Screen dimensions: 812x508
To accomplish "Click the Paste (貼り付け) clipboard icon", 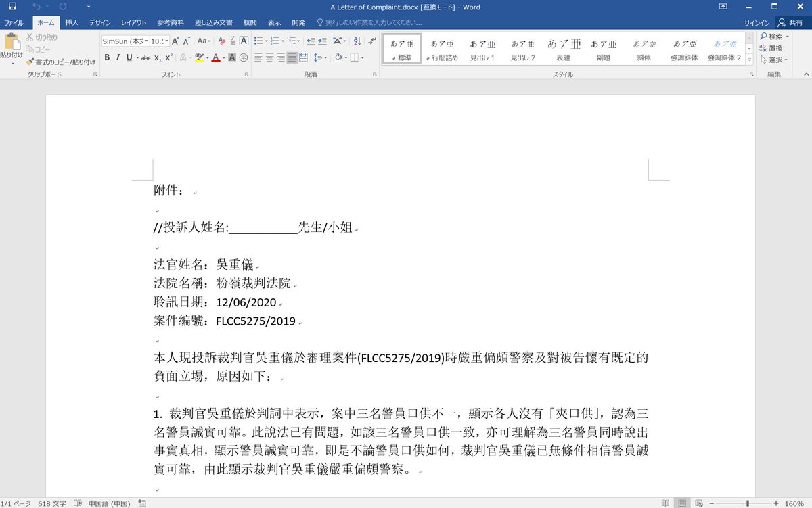I will (12, 42).
